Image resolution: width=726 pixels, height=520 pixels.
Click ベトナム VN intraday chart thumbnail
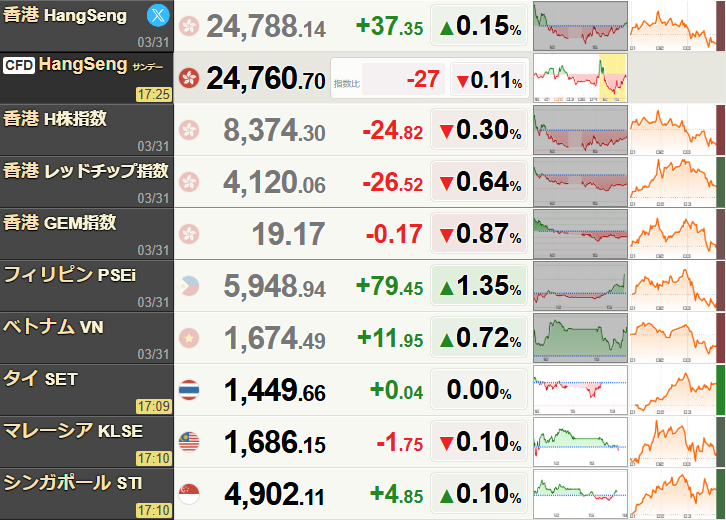click(x=580, y=338)
